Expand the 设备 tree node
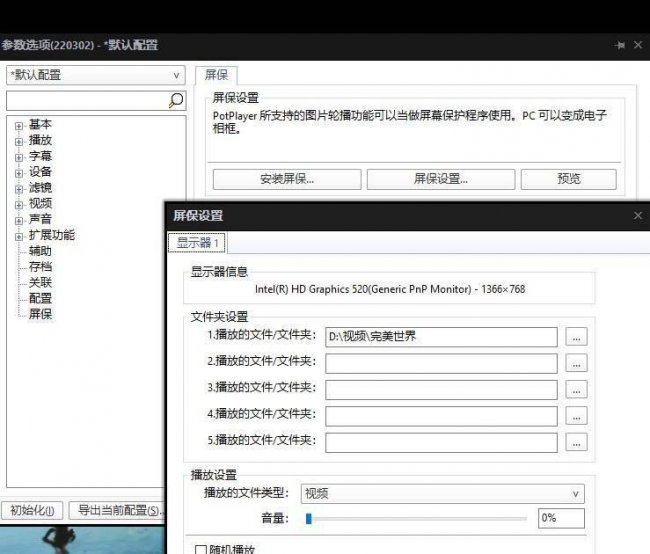The image size is (650, 554). click(19, 173)
